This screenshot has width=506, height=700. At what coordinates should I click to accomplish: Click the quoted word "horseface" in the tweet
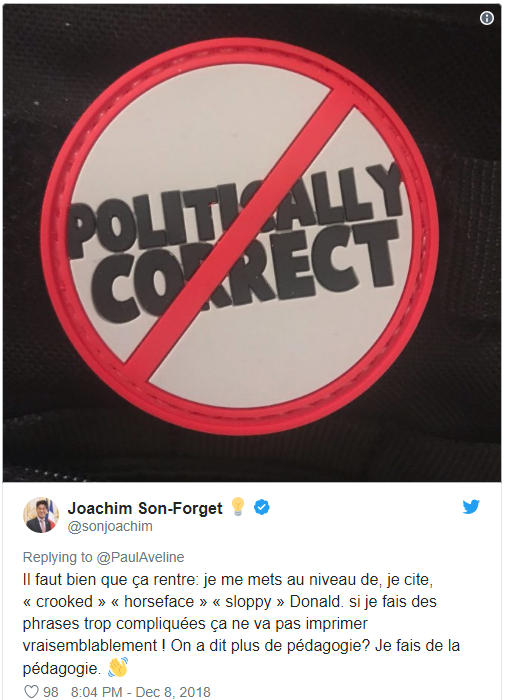coord(159,601)
